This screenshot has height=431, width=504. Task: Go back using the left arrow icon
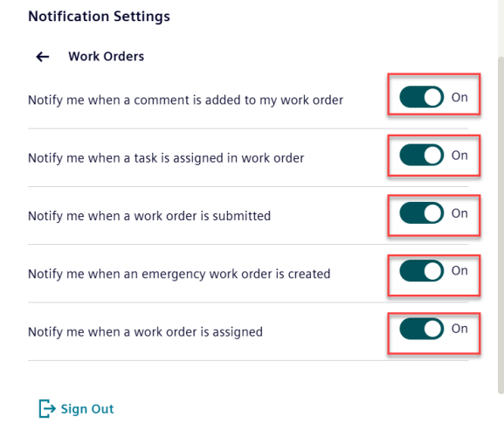coord(43,57)
